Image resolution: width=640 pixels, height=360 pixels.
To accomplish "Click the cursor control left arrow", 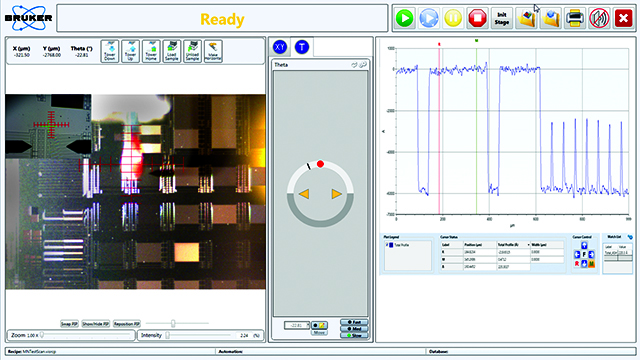I will click(x=577, y=254).
